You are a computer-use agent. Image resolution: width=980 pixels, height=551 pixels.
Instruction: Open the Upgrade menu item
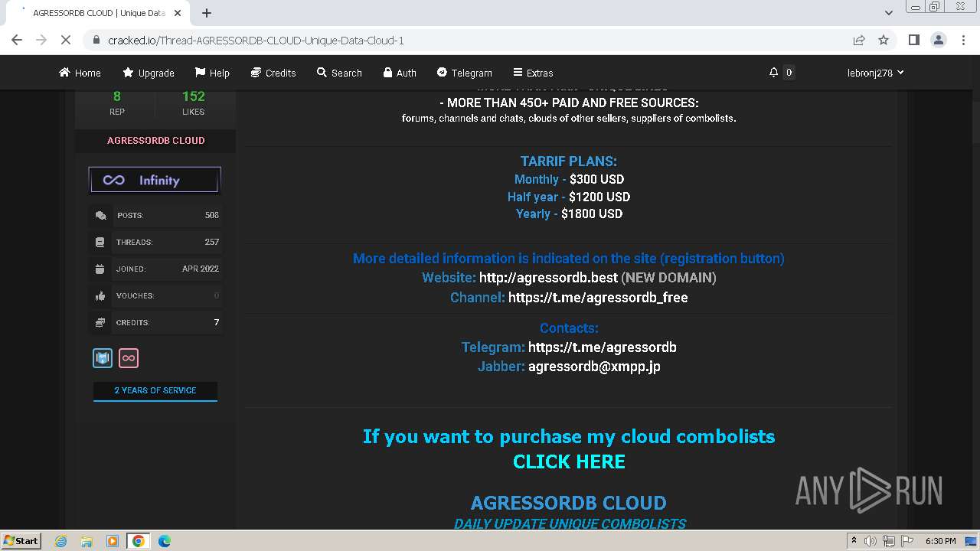click(x=149, y=73)
